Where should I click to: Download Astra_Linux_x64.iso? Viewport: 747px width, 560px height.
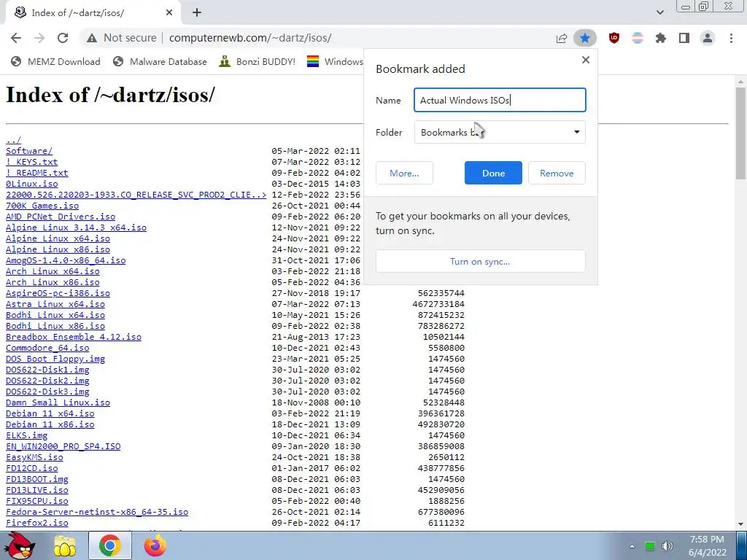click(55, 304)
